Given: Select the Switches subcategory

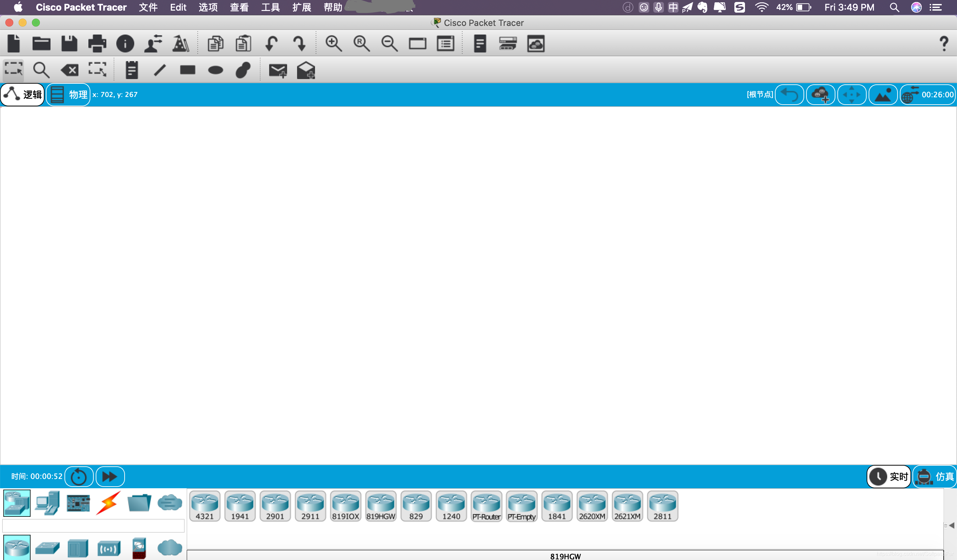Looking at the screenshot, I should click(x=48, y=548).
